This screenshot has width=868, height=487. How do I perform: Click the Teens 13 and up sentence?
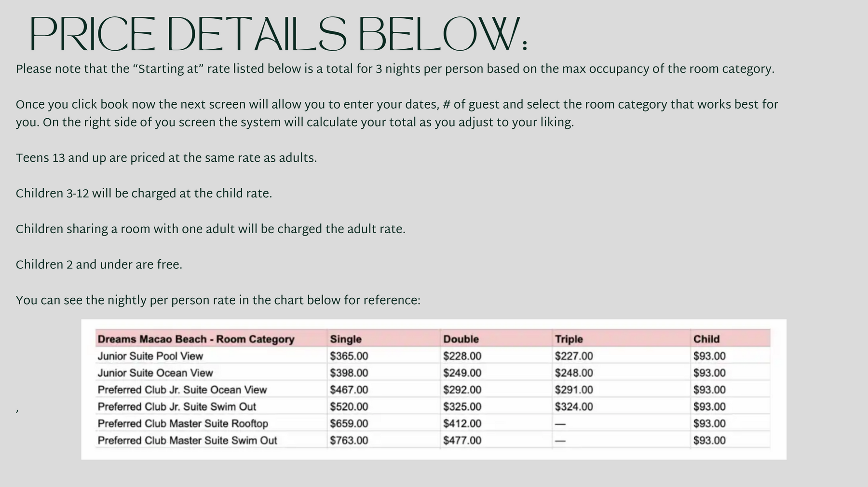tap(166, 158)
